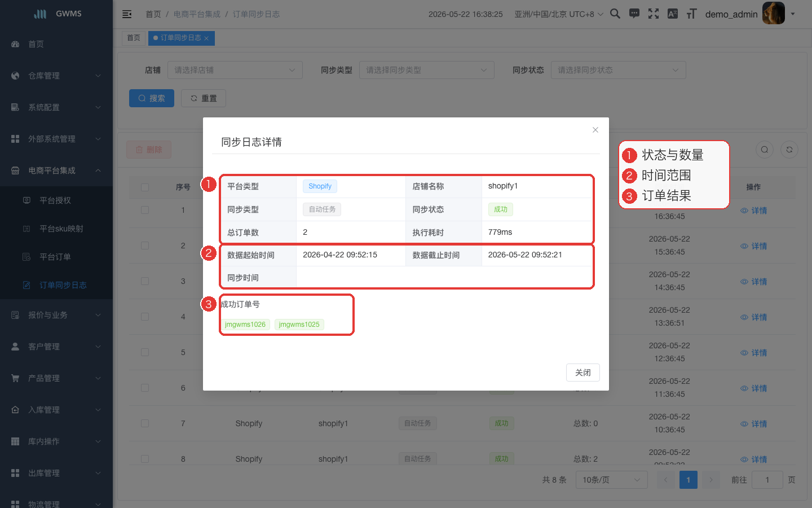Open 详情 for the 10:36:45 row

click(754, 424)
